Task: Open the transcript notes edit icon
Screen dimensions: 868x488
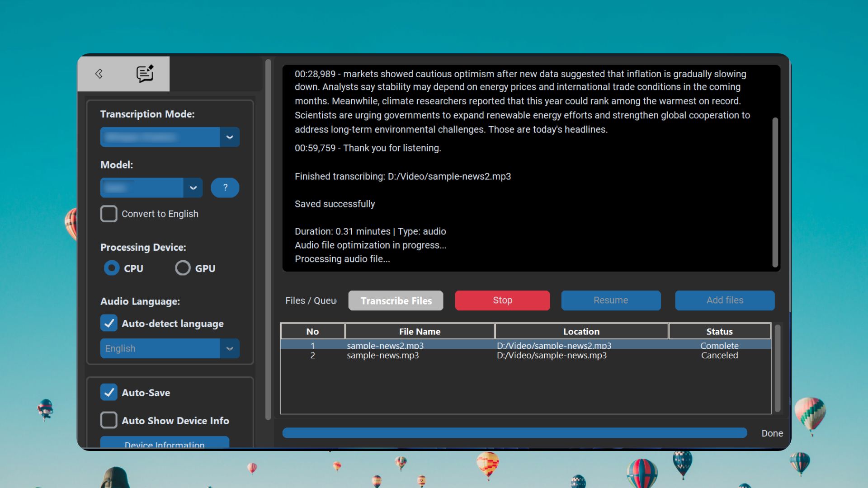Action: (145, 74)
